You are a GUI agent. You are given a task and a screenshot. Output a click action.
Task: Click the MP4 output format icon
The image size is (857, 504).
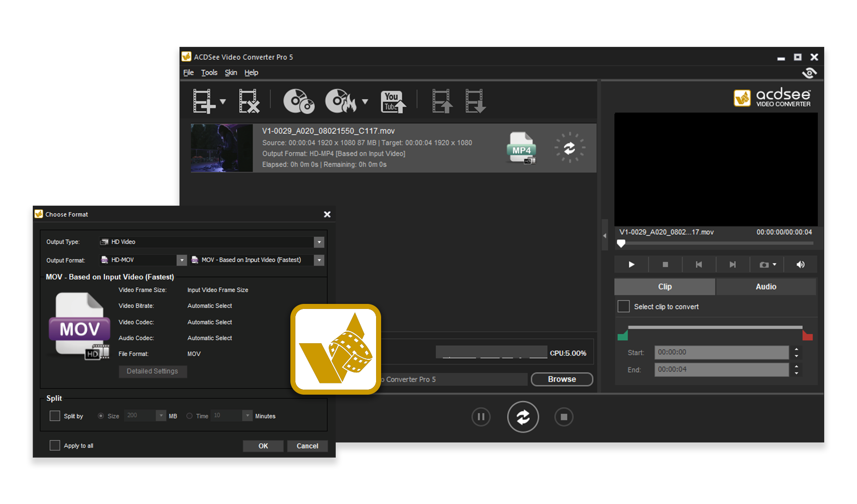(x=521, y=148)
